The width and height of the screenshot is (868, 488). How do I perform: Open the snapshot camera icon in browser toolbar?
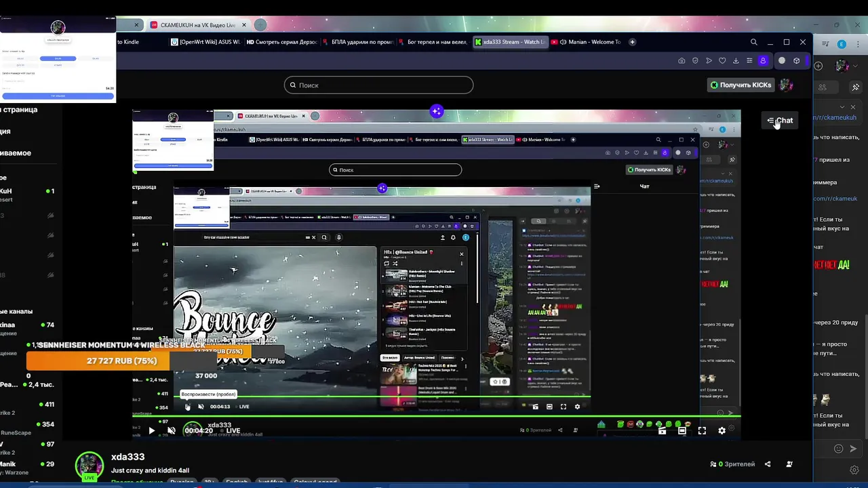[682, 60]
